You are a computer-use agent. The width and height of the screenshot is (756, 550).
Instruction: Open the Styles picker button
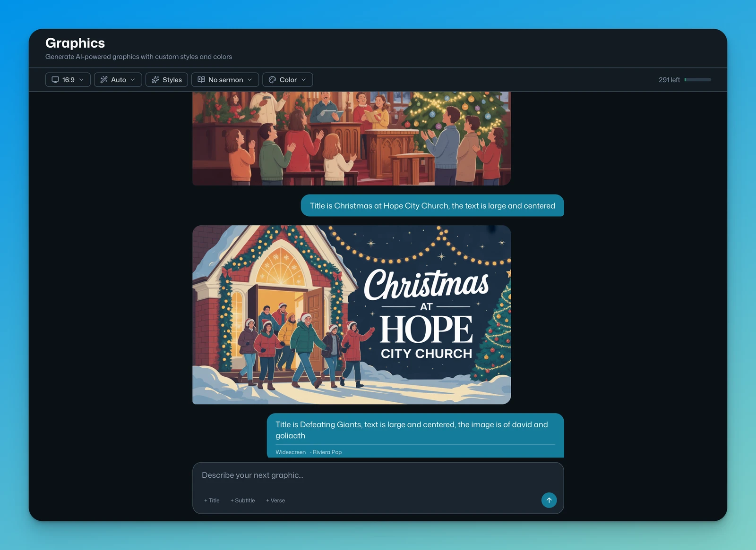click(x=167, y=80)
